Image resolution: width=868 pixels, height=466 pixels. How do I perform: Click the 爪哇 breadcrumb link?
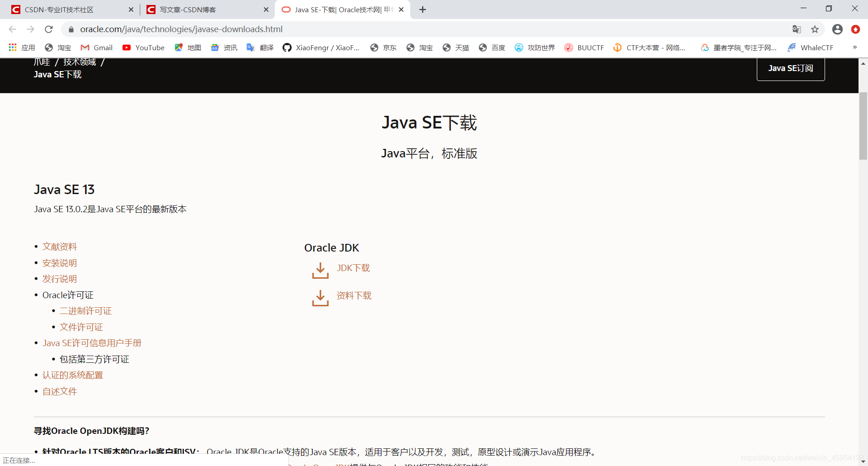(42, 62)
